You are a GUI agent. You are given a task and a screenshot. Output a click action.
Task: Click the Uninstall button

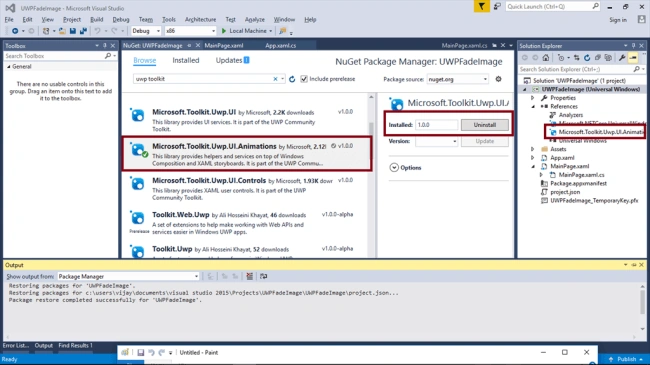(x=485, y=125)
